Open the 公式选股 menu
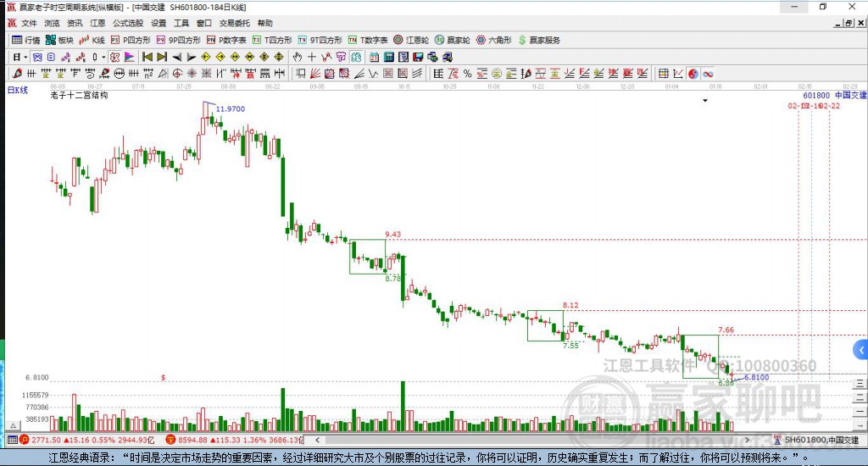The image size is (868, 466). click(128, 23)
